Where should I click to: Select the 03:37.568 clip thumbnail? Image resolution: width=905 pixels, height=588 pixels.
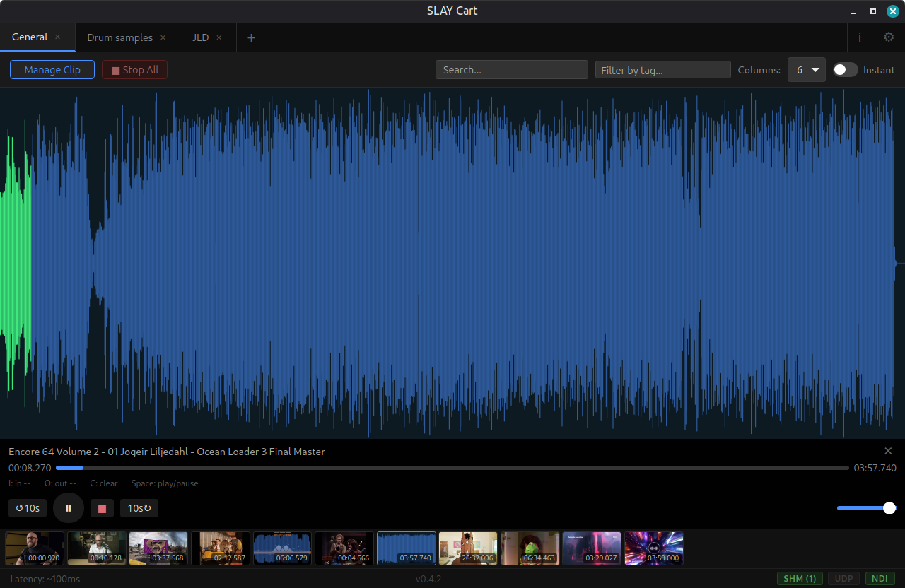pos(158,548)
